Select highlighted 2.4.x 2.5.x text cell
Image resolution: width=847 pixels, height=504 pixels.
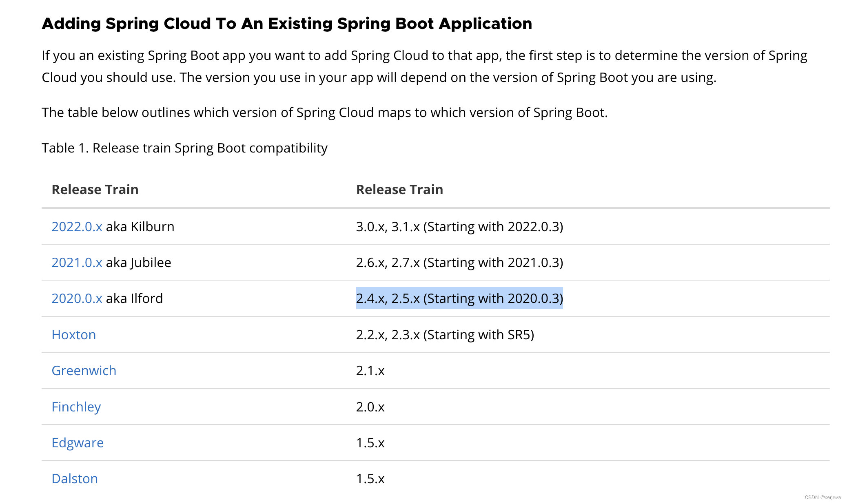(x=458, y=298)
